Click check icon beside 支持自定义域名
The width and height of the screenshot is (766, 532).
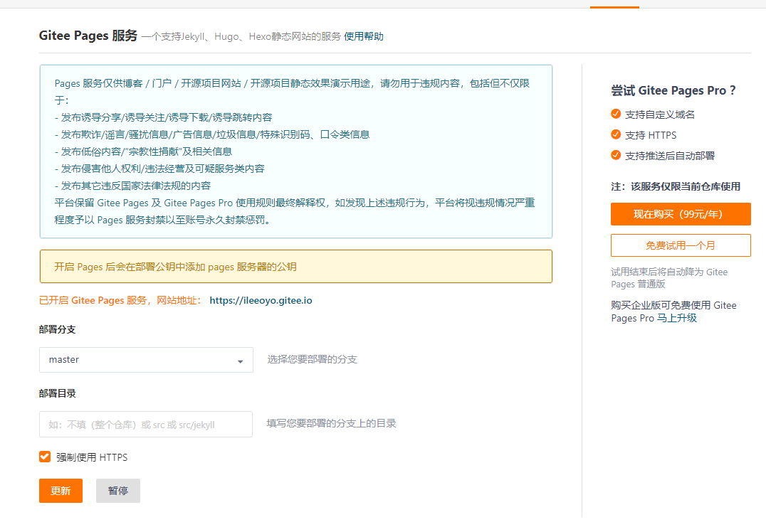tap(616, 114)
